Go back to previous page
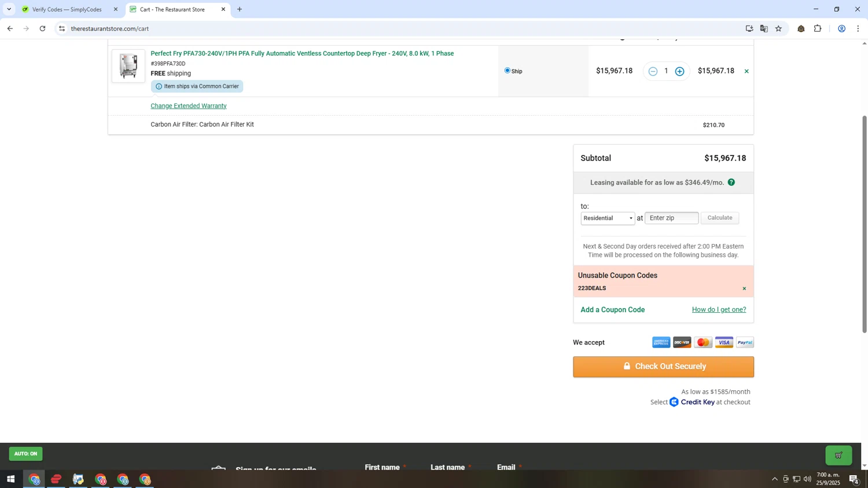Image resolution: width=868 pixels, height=488 pixels. 10,28
